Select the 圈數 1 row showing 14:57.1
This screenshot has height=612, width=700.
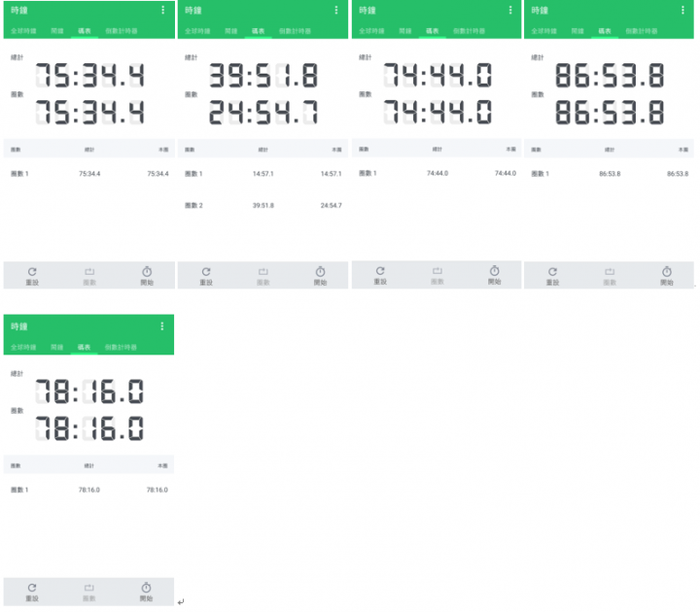coord(262,174)
